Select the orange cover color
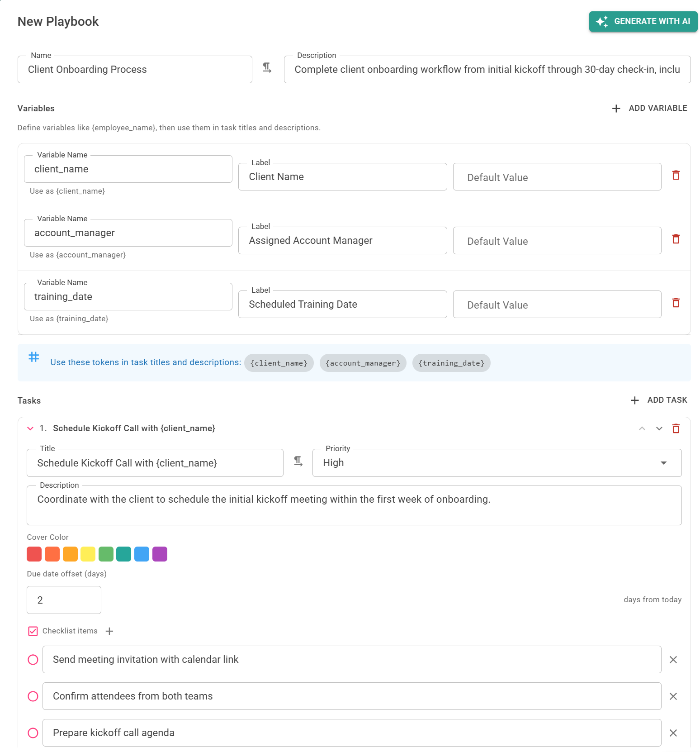The width and height of the screenshot is (700, 752). pos(52,554)
